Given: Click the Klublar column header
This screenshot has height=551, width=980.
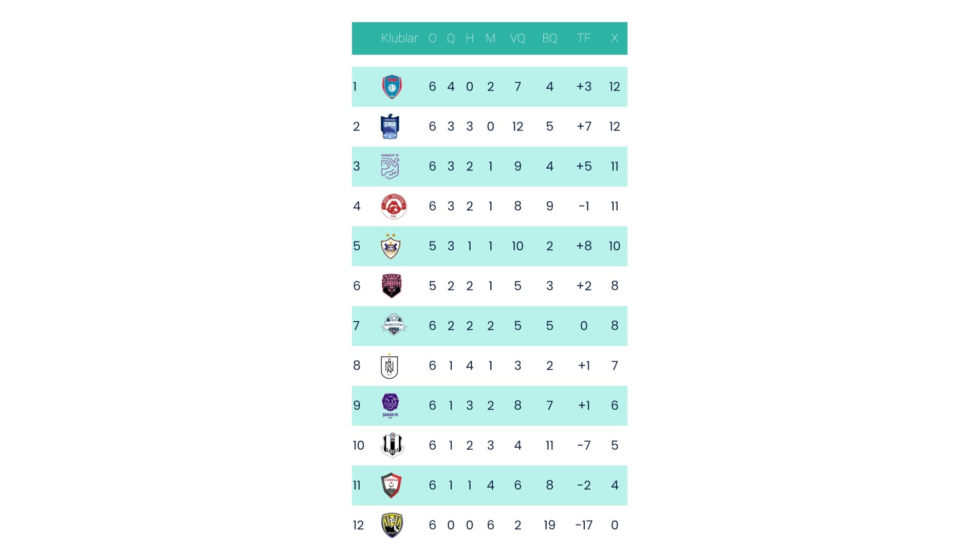Looking at the screenshot, I should point(399,39).
